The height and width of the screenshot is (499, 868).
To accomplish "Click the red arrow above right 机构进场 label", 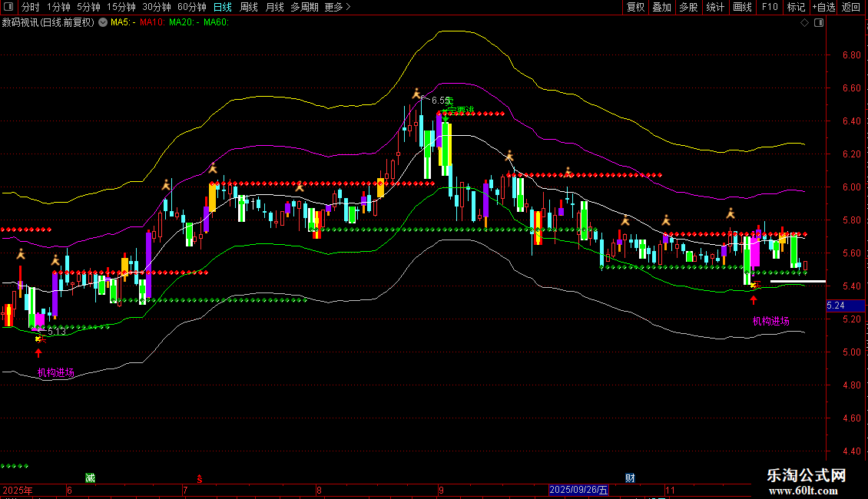I will point(754,300).
